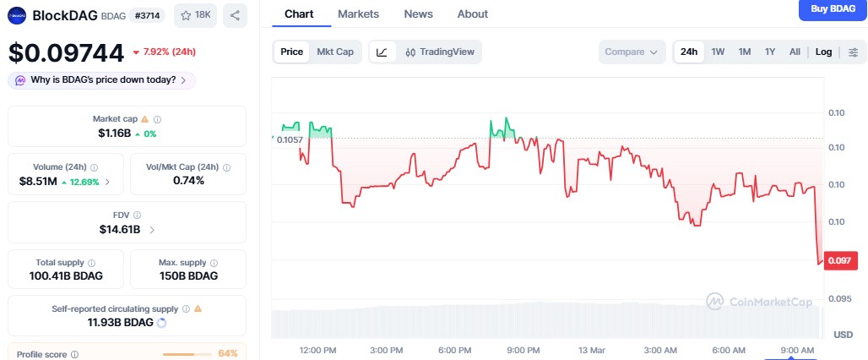Show Volume (24h) info icon
868x360 pixels.
point(94,167)
